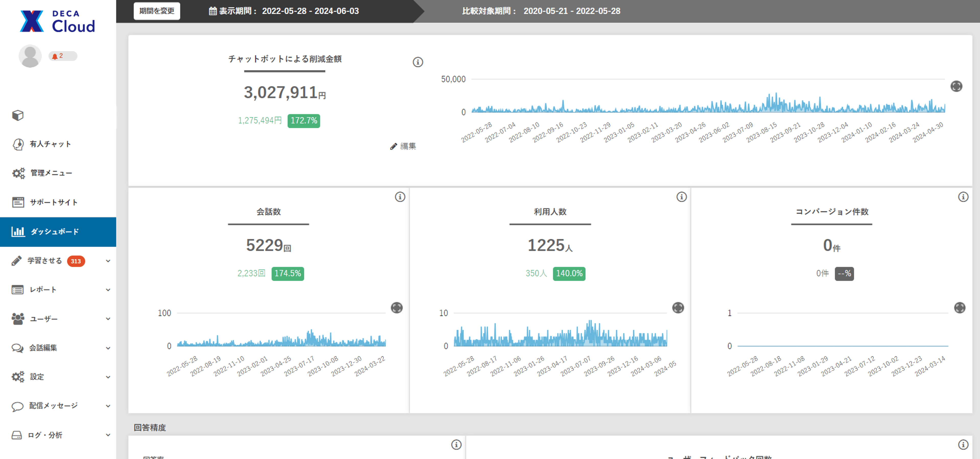
Task: Click the 313 badge on 学習させる
Action: coord(76,261)
